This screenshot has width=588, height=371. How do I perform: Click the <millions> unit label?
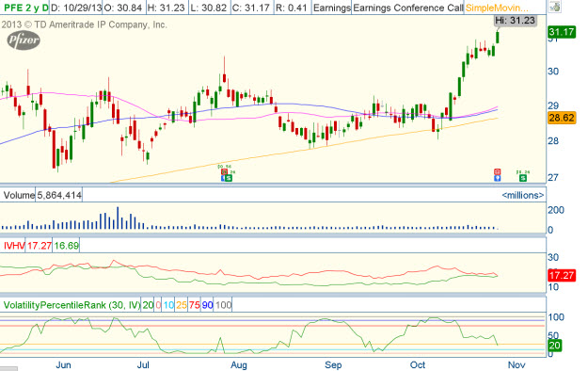click(523, 195)
